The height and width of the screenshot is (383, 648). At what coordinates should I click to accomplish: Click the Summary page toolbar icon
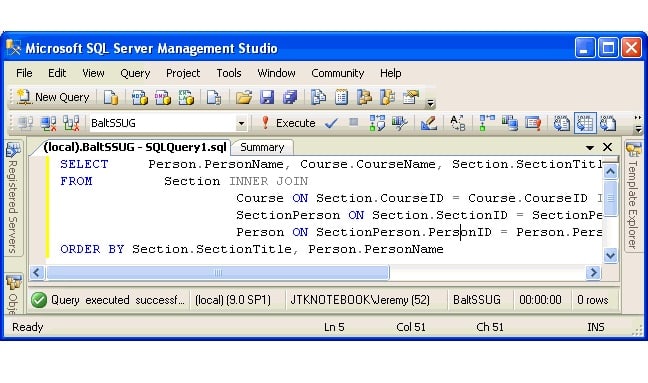341,98
